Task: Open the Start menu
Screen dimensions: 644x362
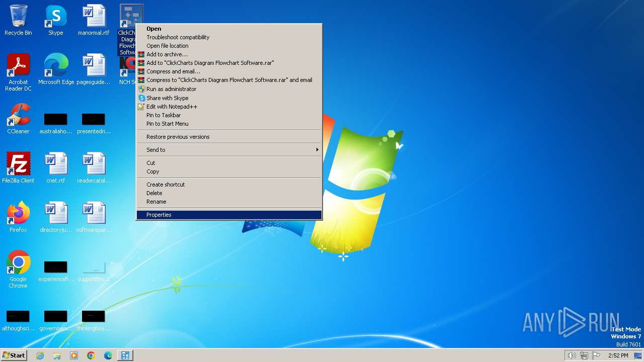Action: point(14,355)
